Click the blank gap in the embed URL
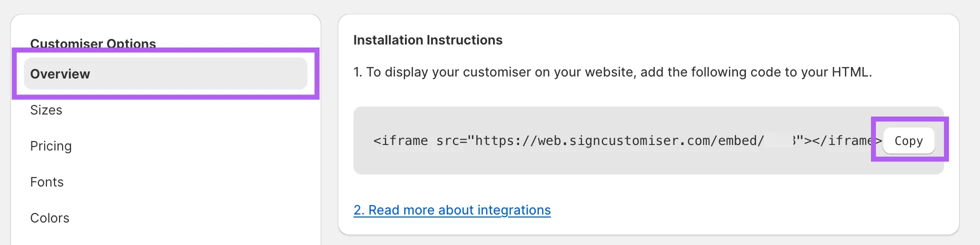 [x=778, y=141]
